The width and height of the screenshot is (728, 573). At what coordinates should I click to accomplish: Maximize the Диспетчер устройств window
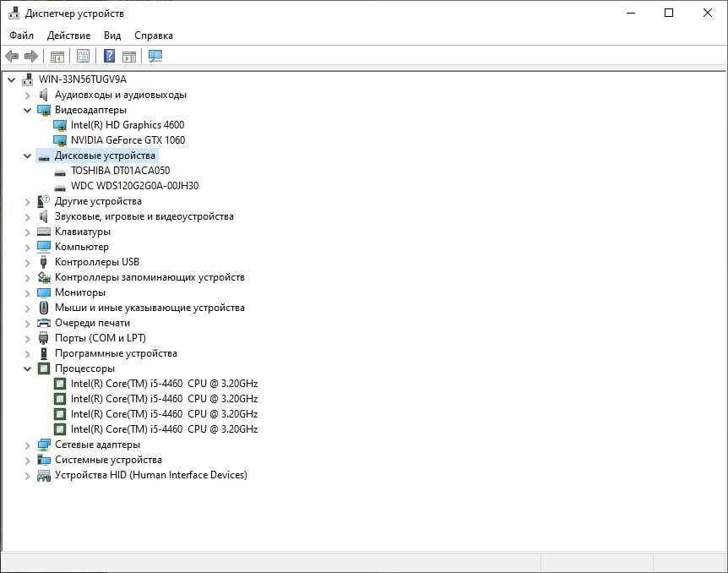click(669, 13)
